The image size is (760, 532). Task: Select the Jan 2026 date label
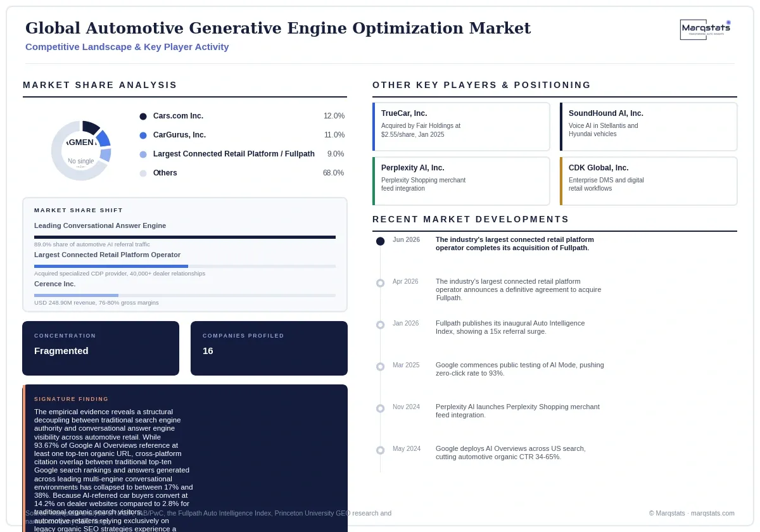405,324
